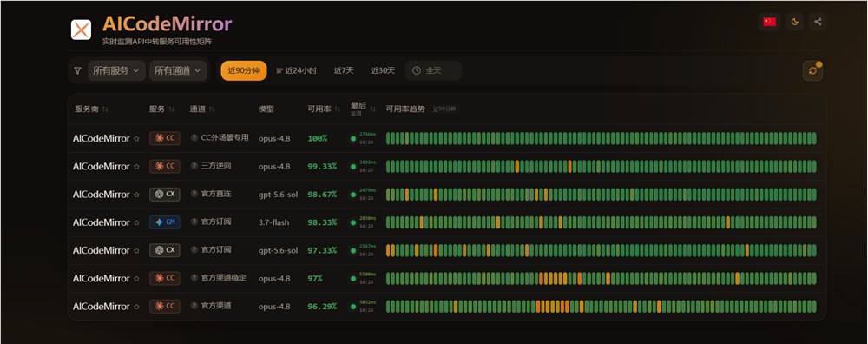The width and height of the screenshot is (868, 344).
Task: Favorite the 官方直连 row with its star
Action: coord(137,195)
